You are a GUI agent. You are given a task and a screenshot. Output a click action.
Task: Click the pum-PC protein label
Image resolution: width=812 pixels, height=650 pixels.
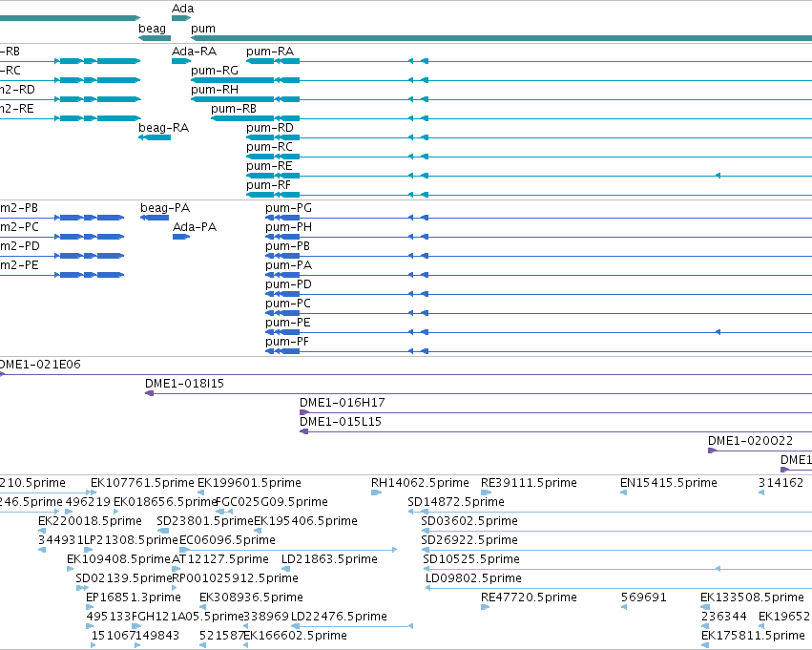(x=288, y=304)
